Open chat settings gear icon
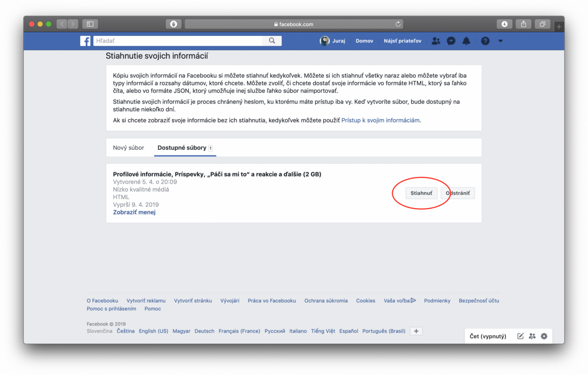 click(x=544, y=337)
